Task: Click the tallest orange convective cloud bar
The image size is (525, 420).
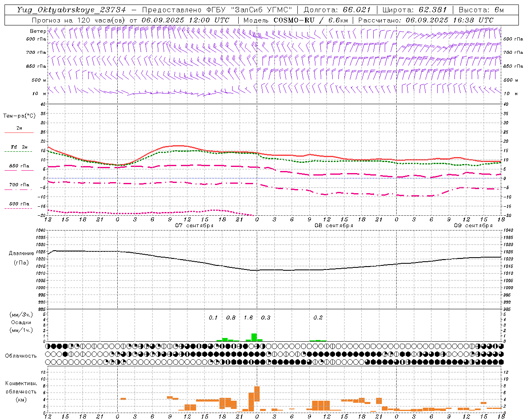Action: pos(257,394)
